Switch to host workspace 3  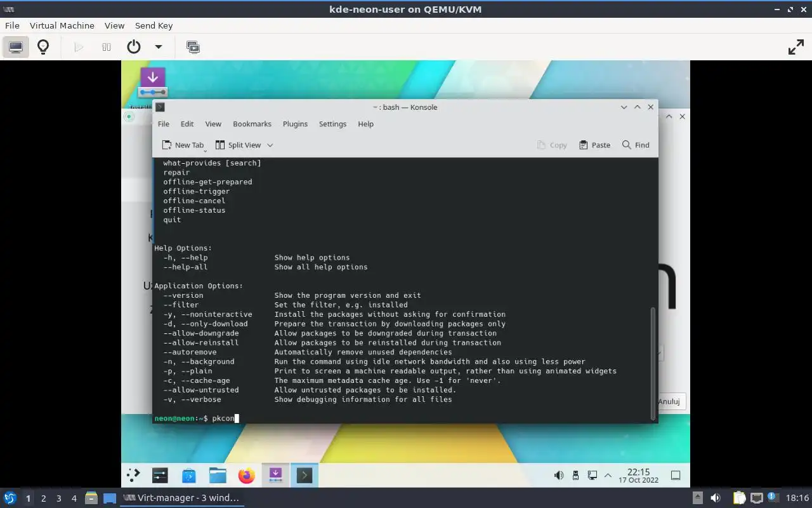(59, 498)
